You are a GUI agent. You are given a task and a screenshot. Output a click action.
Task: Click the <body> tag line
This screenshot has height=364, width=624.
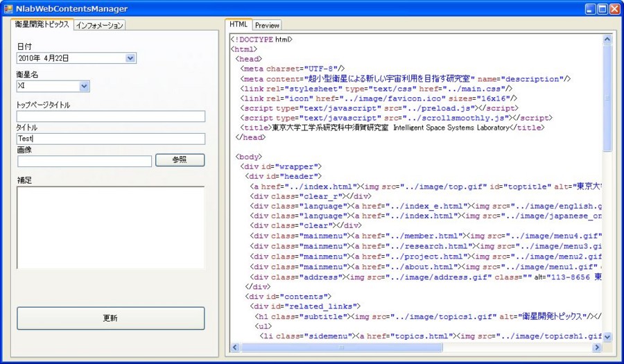249,157
